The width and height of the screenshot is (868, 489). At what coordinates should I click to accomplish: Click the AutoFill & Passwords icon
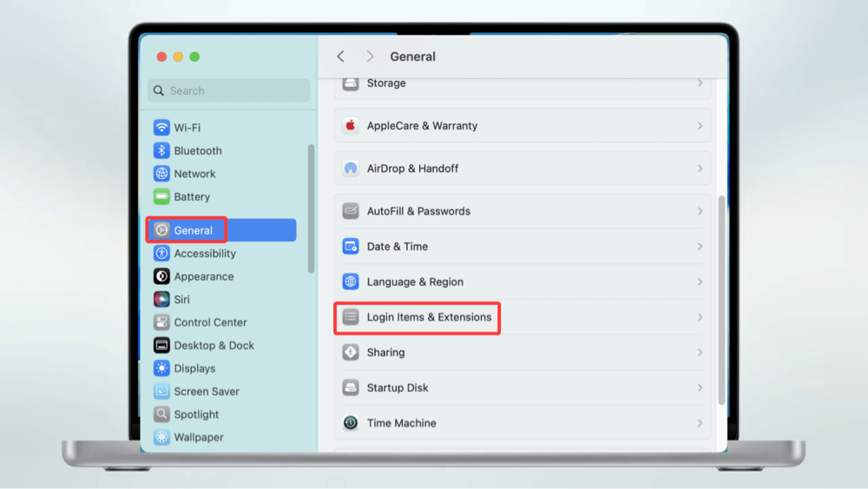click(351, 211)
